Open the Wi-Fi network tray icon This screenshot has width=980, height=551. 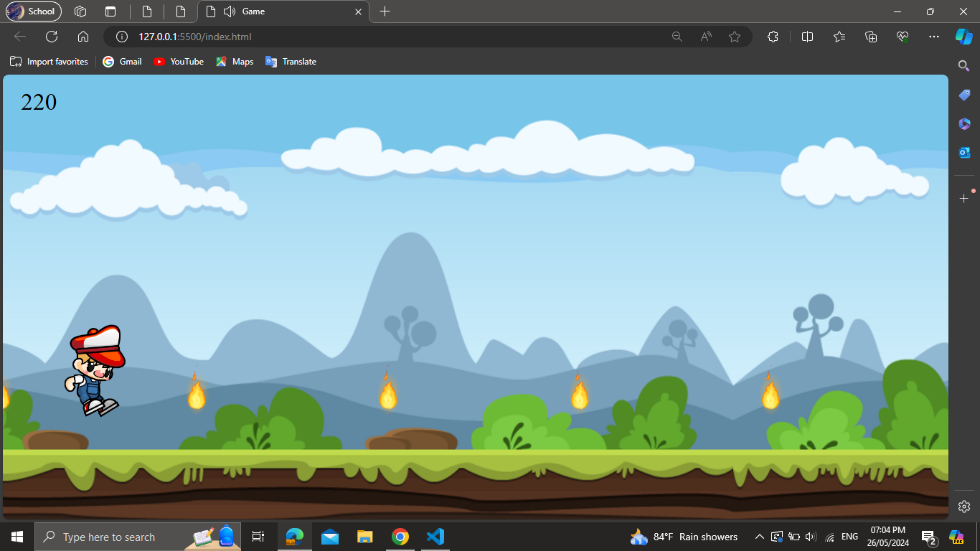830,537
